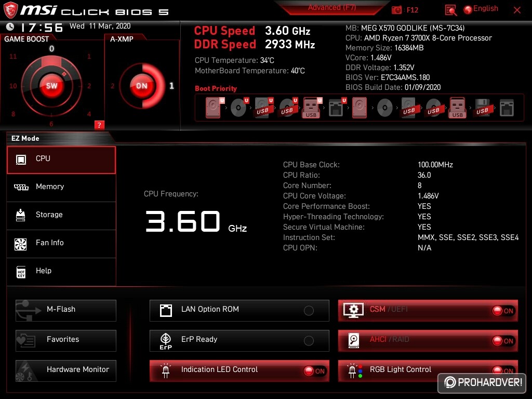Screen dimensions: 532x399
Task: Click the MSI dragon shield logo
Action: pos(10,10)
